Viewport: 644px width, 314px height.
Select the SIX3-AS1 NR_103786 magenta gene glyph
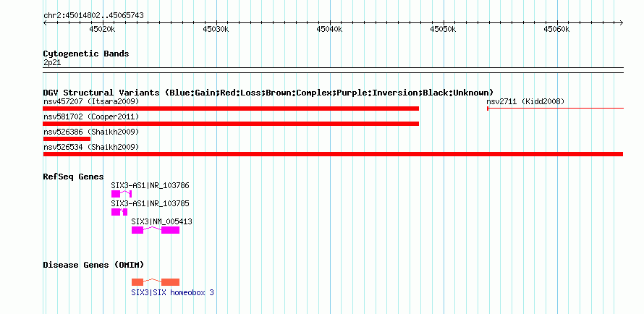(121, 194)
